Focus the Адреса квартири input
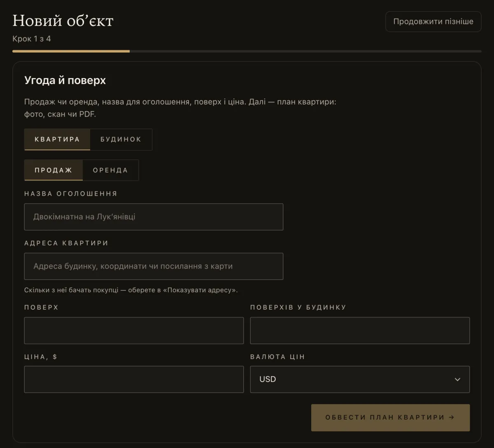Screen dimensions: 494x448 (x=154, y=266)
